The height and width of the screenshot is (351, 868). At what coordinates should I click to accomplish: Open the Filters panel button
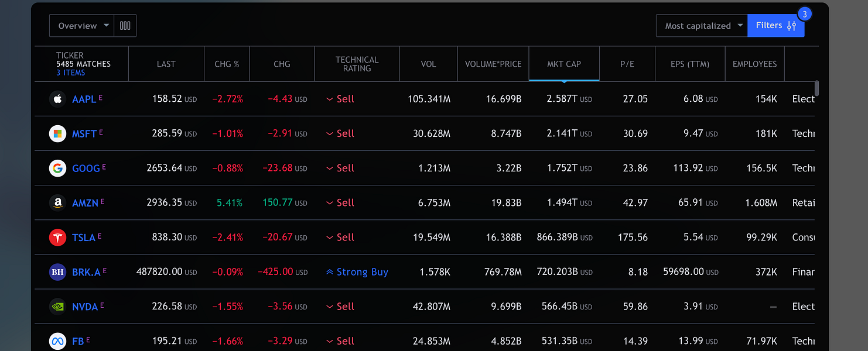tap(776, 26)
